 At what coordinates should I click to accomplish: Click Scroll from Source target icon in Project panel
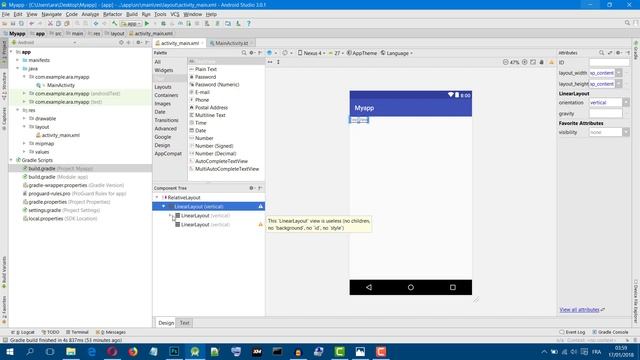tap(121, 42)
